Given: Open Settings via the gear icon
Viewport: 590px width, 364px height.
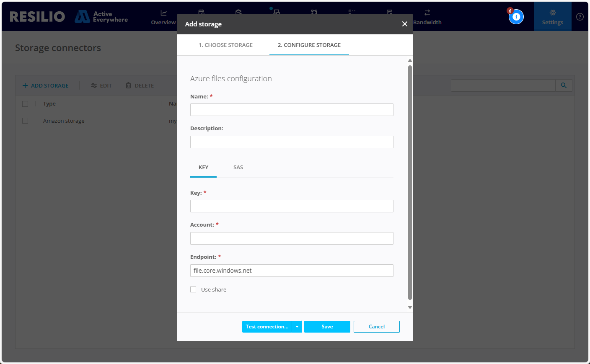Looking at the screenshot, I should pos(552,13).
